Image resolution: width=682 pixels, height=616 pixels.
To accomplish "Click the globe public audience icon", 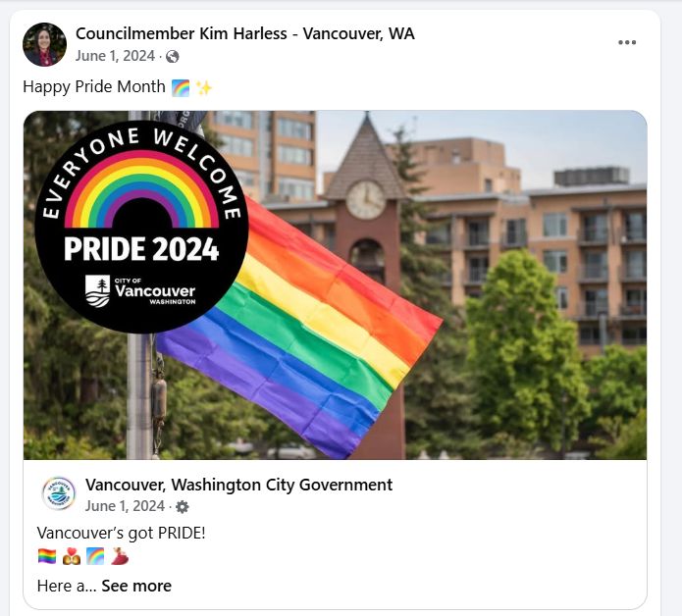I will pos(173,57).
